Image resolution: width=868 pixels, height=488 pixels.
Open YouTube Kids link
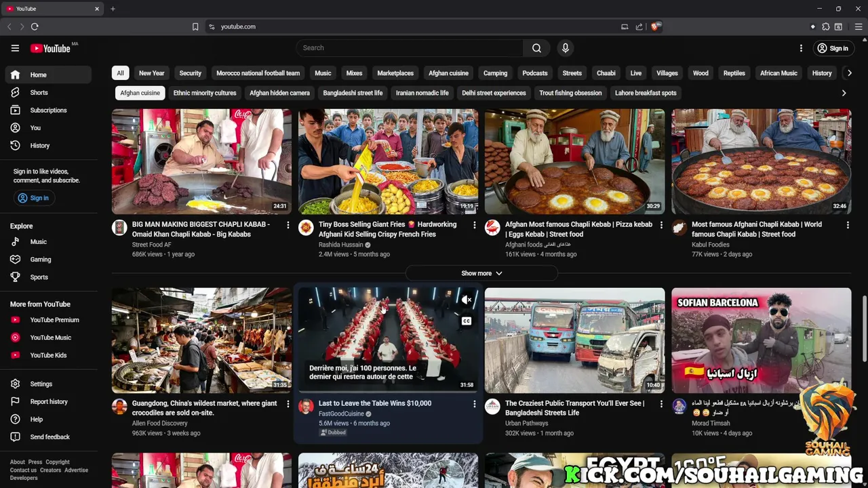pos(48,355)
